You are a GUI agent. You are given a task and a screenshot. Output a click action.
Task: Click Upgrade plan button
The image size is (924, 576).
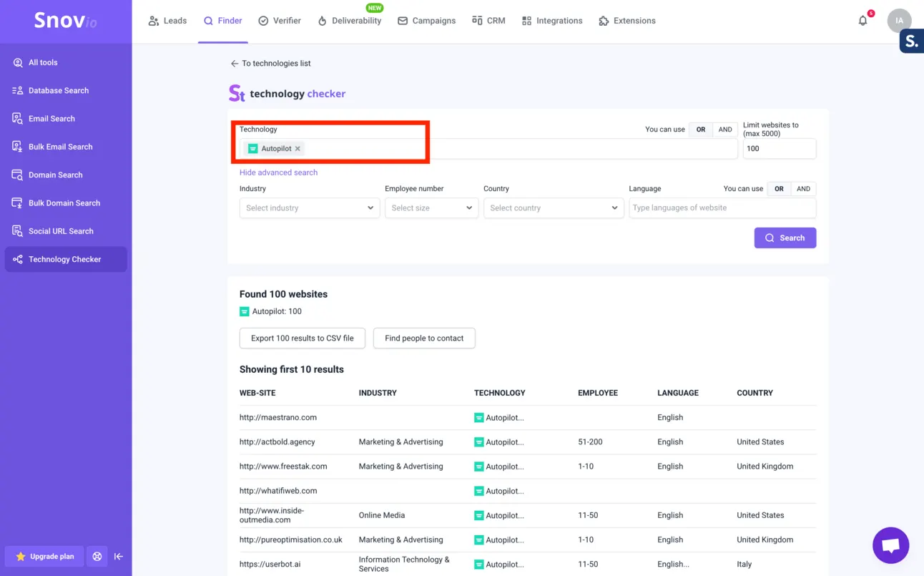45,556
